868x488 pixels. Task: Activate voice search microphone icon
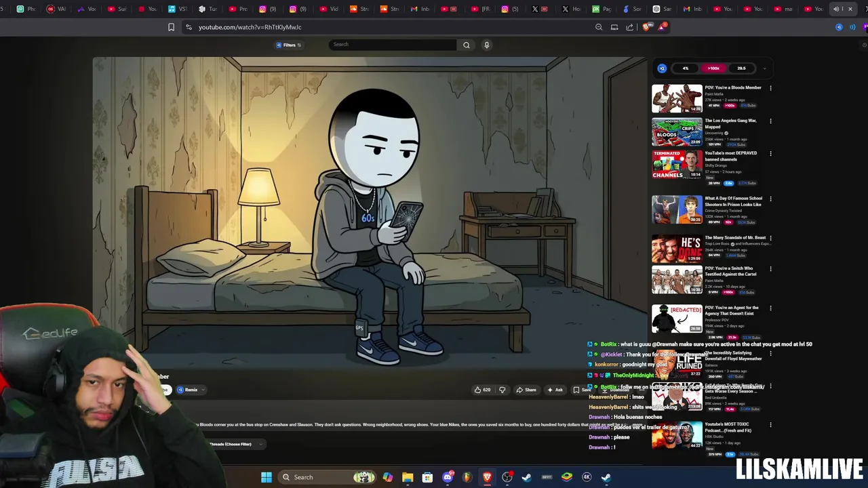pyautogui.click(x=486, y=45)
